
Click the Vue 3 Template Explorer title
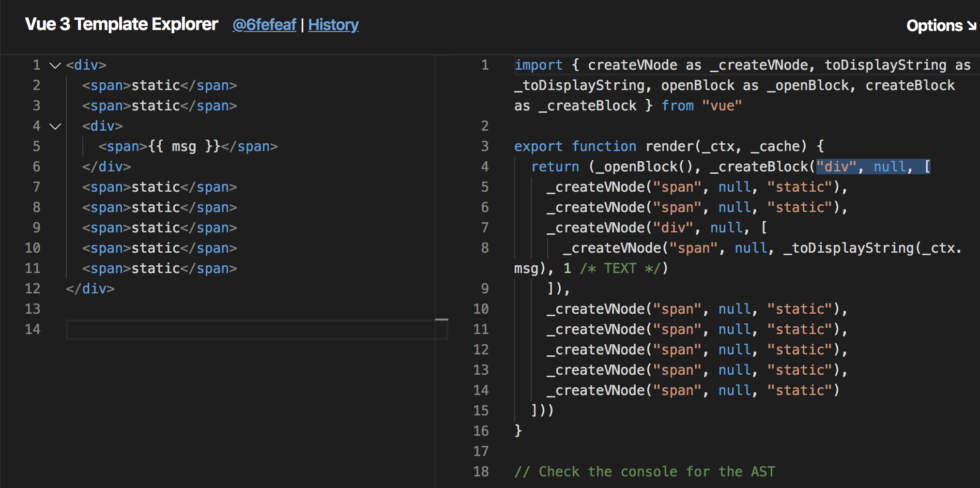tap(122, 24)
